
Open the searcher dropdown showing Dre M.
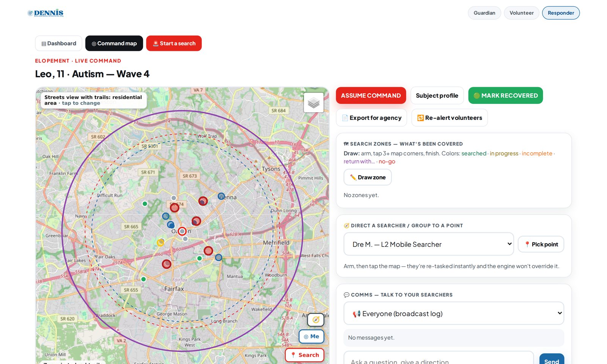[429, 244]
